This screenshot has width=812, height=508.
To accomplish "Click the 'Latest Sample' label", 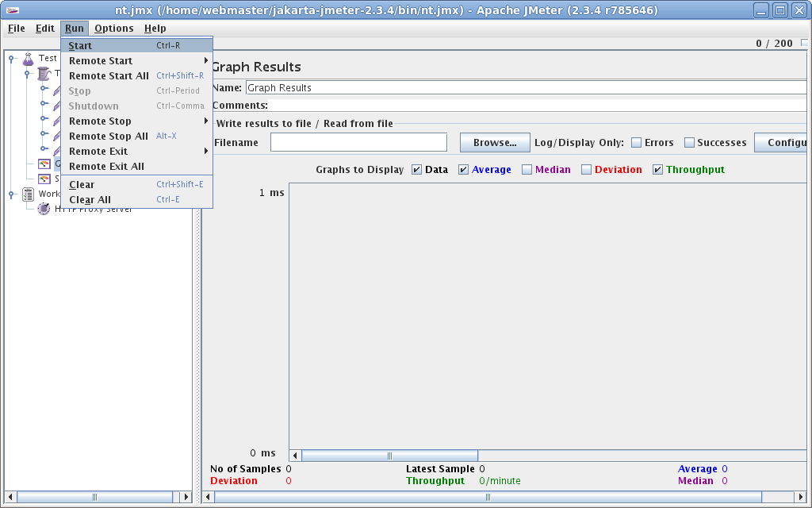I will (x=440, y=468).
